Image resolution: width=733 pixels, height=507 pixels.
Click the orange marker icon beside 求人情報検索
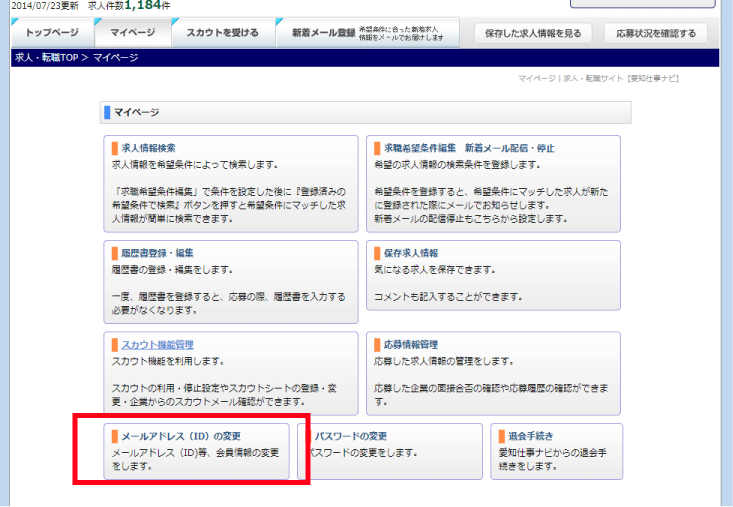tap(114, 148)
